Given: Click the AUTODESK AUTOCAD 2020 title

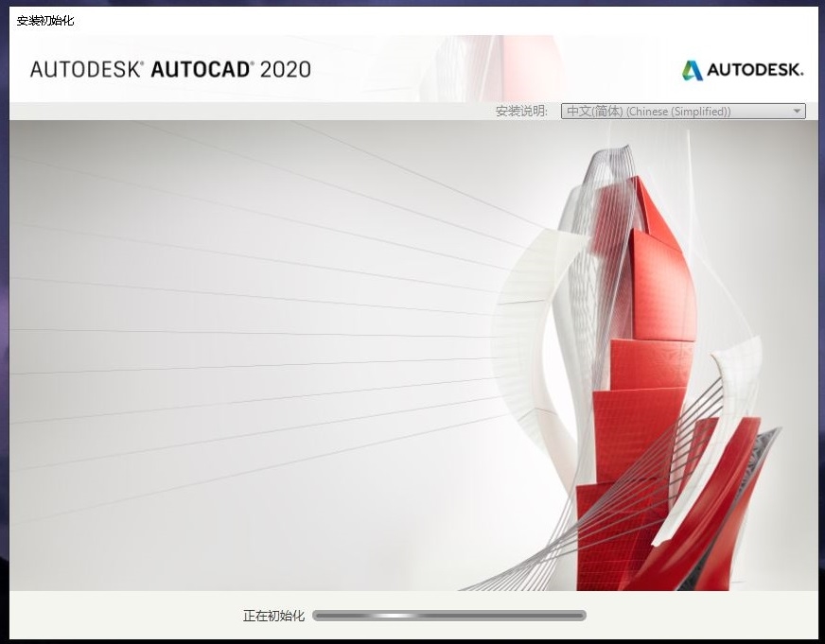Looking at the screenshot, I should pyautogui.click(x=170, y=69).
